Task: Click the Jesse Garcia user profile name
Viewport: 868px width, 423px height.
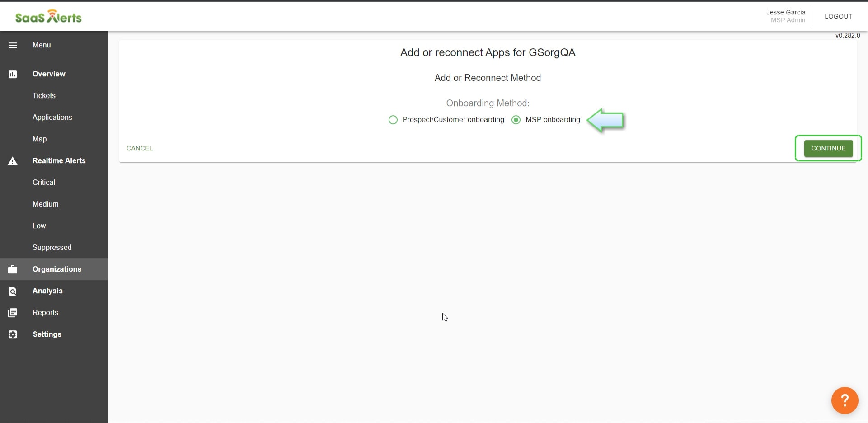Action: click(x=785, y=13)
